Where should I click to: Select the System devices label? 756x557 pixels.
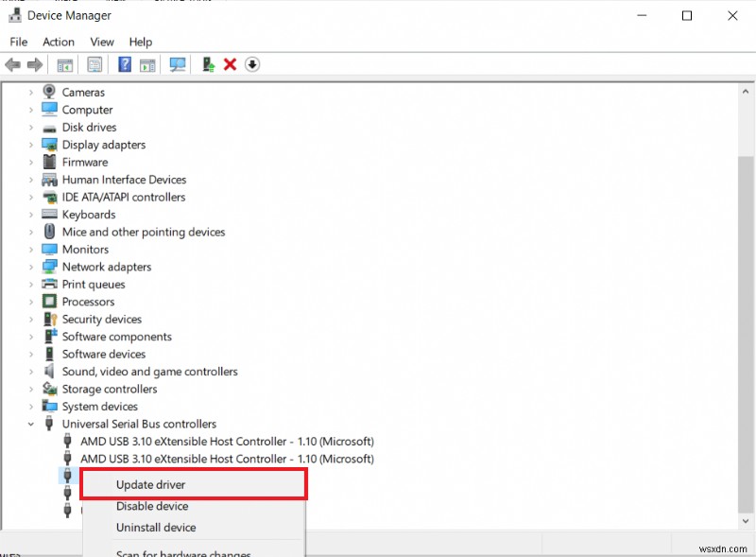coord(100,407)
